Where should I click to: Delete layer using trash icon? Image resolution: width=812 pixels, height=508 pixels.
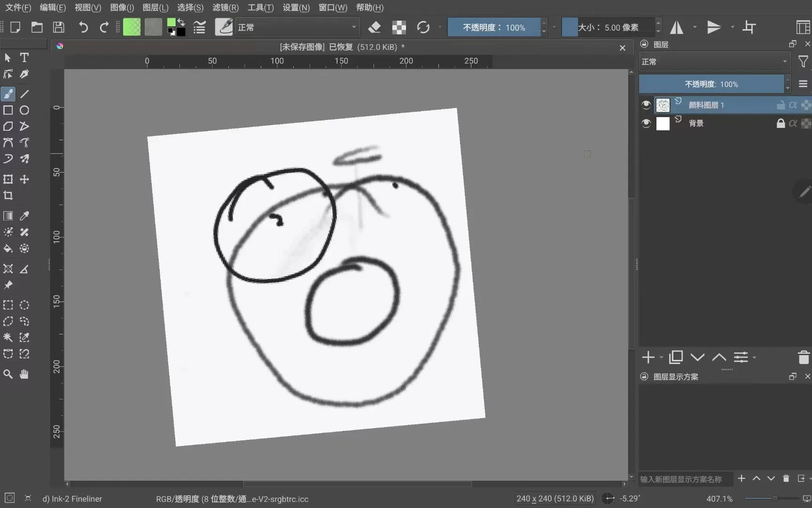(804, 357)
